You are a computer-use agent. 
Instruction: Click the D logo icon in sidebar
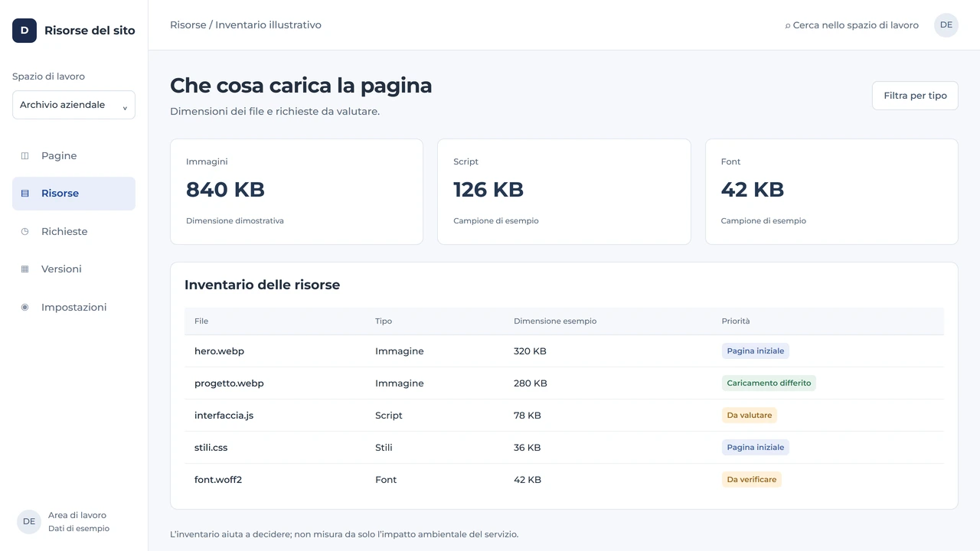tap(24, 31)
